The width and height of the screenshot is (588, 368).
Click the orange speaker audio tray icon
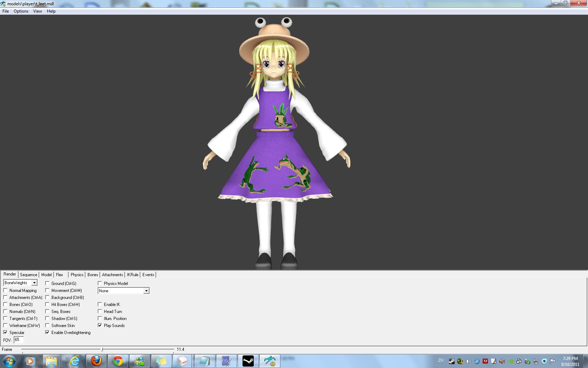(502, 361)
